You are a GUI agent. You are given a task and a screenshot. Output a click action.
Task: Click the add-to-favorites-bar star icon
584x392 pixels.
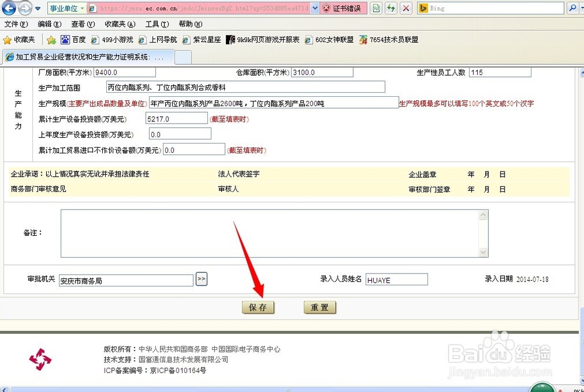51,40
